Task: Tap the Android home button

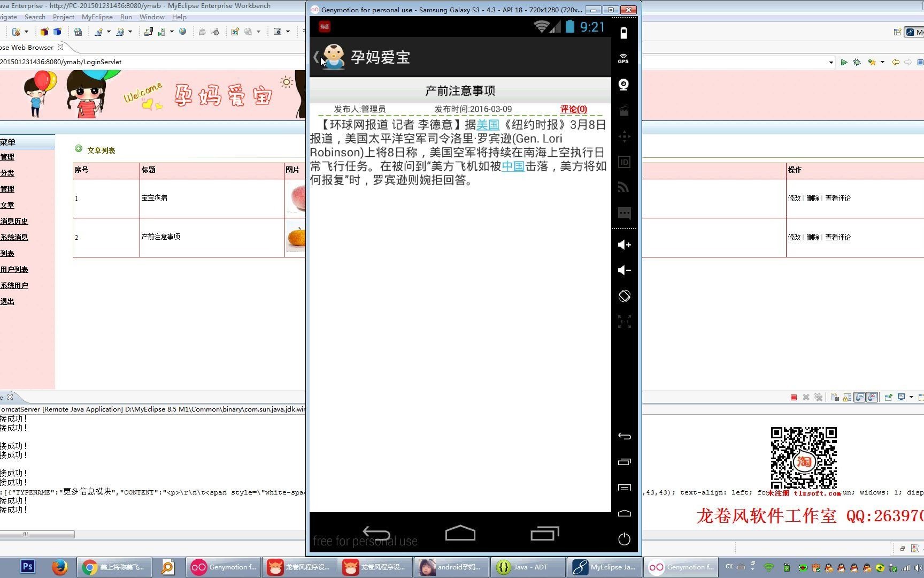Action: pos(460,533)
